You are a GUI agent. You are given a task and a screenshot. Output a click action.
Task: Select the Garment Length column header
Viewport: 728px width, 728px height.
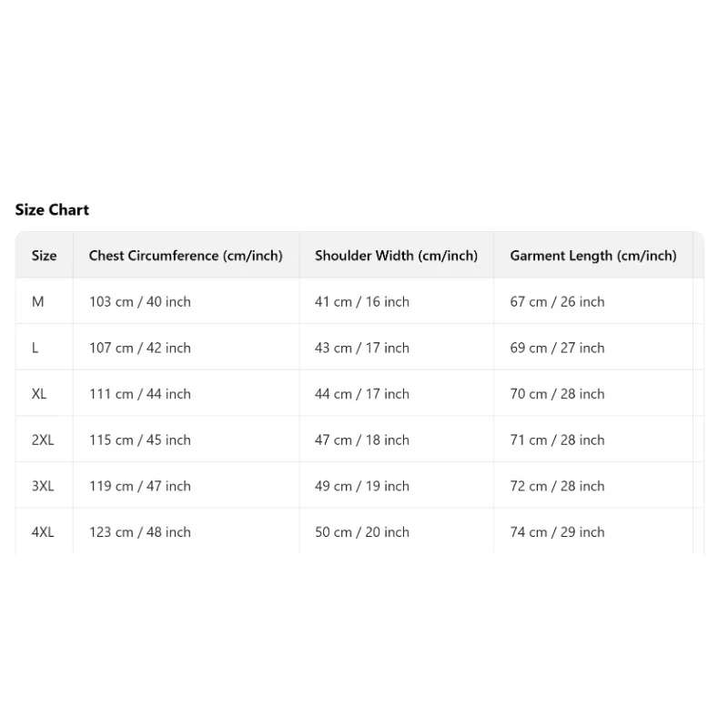[x=593, y=256]
